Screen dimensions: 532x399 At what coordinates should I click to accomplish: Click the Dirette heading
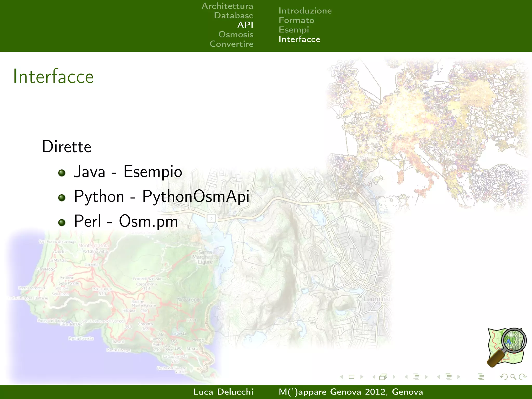point(67,147)
